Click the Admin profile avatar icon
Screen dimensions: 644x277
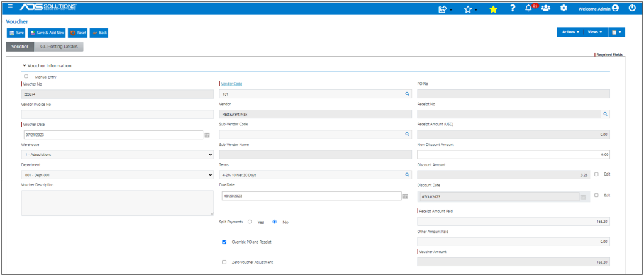(x=615, y=8)
